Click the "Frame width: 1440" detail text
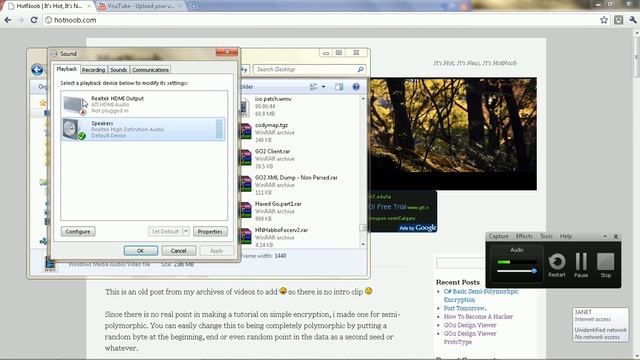This screenshot has width=640, height=360. pos(263,256)
